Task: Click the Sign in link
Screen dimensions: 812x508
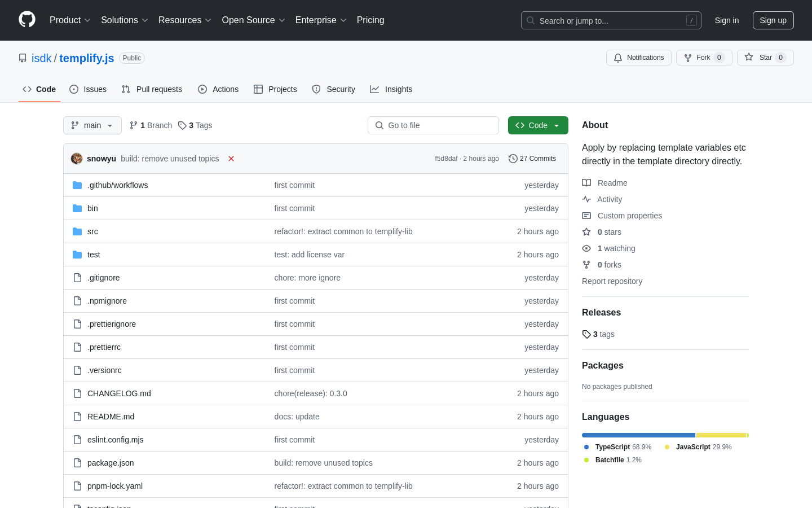Action: [x=727, y=20]
